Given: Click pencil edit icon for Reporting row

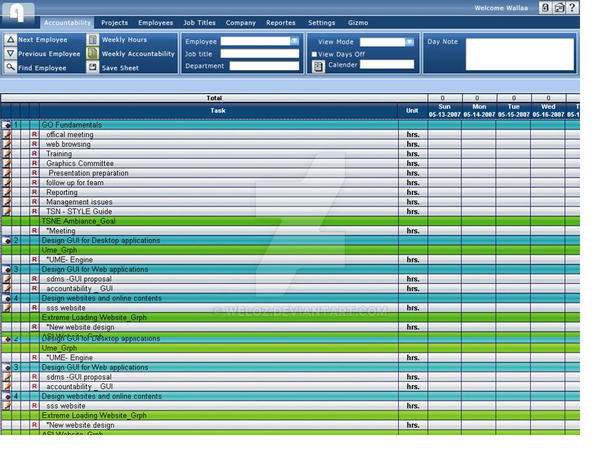Looking at the screenshot, I should [x=7, y=192].
